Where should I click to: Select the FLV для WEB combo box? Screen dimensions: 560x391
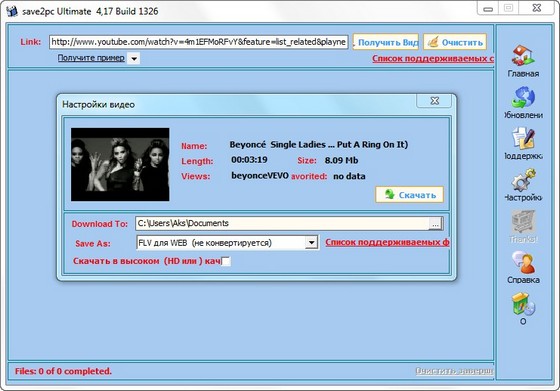tap(227, 243)
